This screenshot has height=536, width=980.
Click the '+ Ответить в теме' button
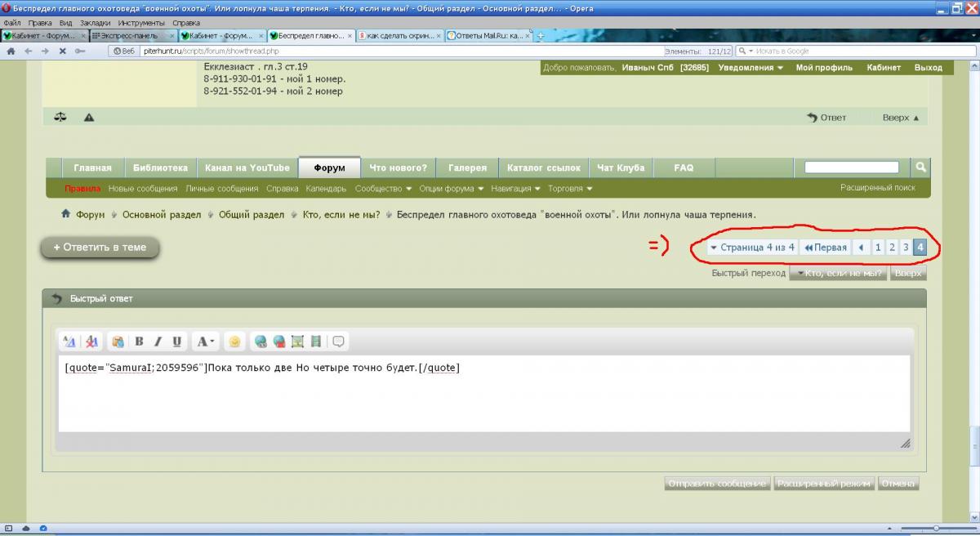coord(100,247)
